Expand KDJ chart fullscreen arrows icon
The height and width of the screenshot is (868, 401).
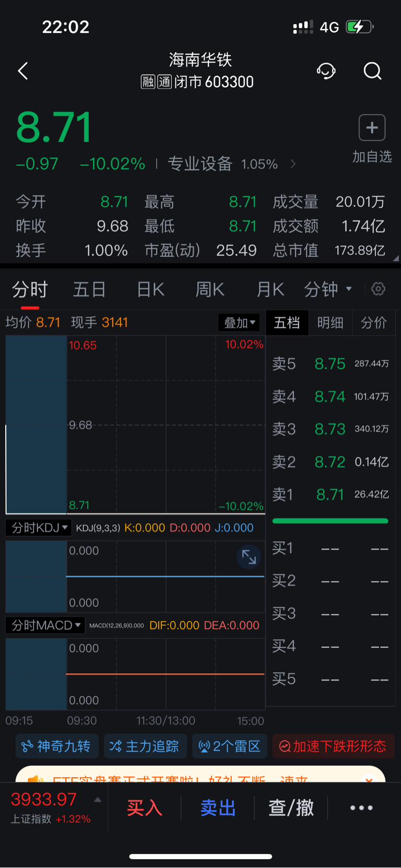click(x=249, y=557)
